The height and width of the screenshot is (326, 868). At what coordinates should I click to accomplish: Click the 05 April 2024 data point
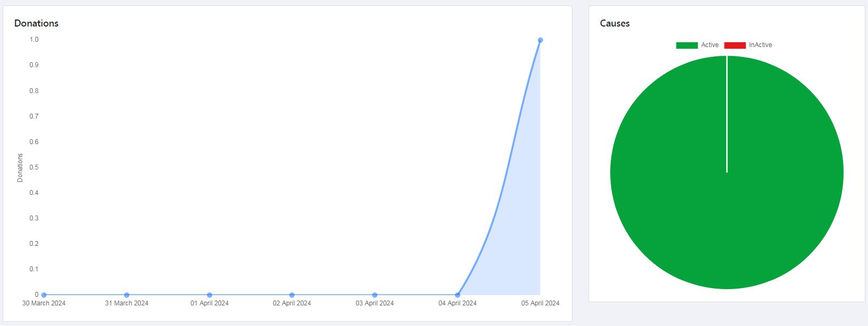pos(540,40)
